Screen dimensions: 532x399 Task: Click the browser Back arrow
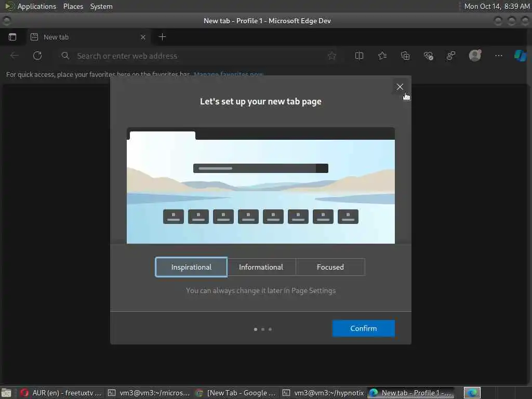point(14,56)
